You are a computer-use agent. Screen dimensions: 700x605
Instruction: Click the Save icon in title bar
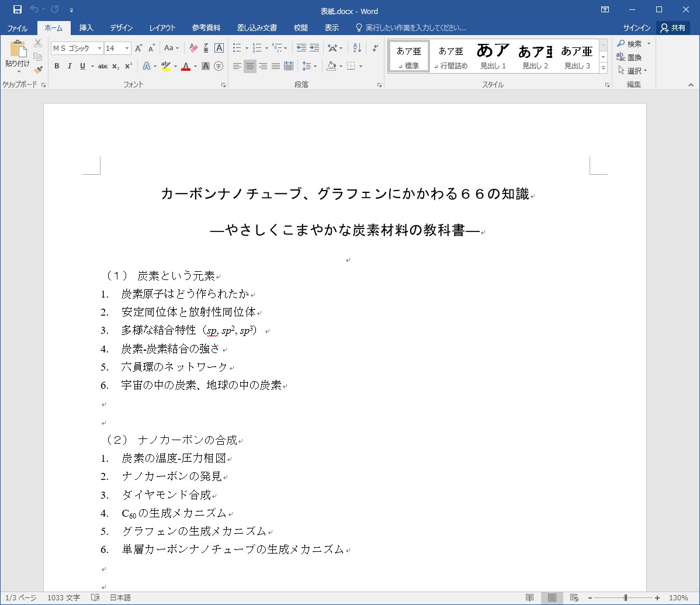[18, 10]
